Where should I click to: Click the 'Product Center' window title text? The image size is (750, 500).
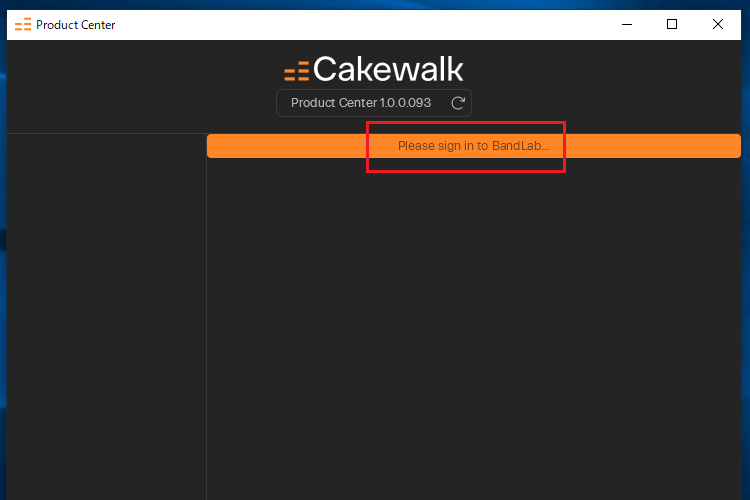76,25
